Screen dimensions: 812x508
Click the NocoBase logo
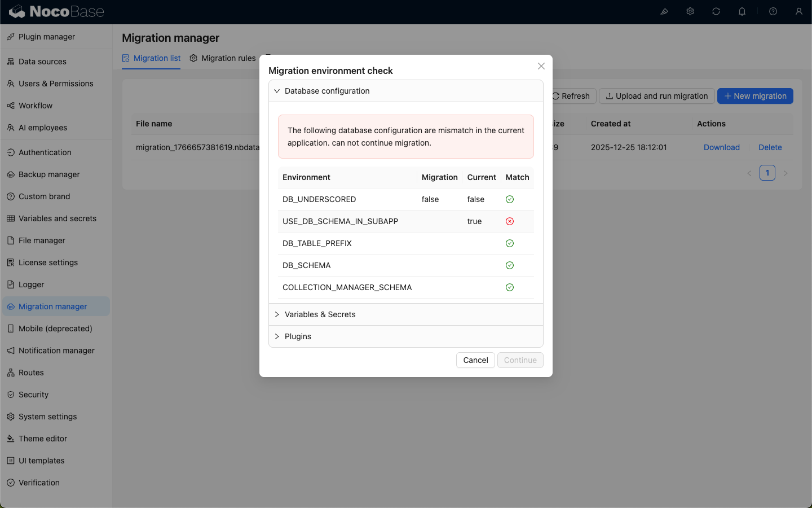pos(56,11)
